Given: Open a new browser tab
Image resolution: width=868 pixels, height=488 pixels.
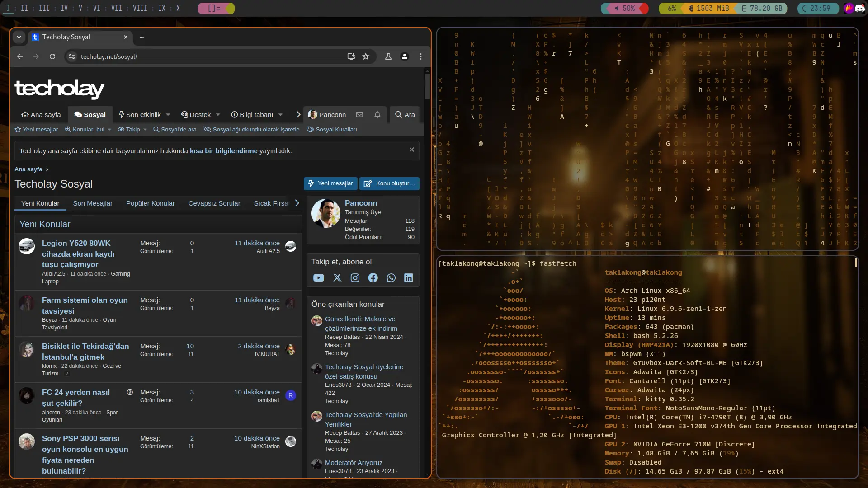Looking at the screenshot, I should tap(142, 37).
